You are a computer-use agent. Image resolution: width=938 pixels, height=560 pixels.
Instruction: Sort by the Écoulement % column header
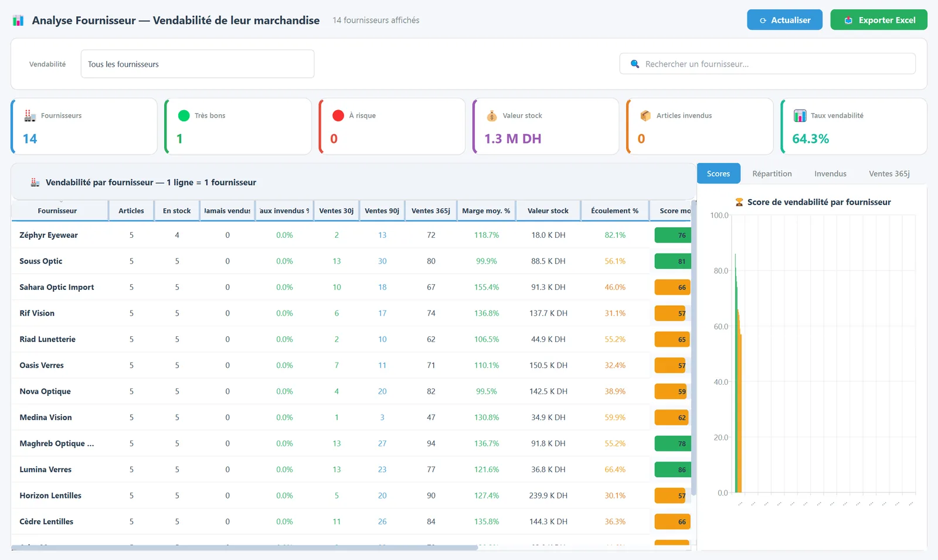[x=615, y=211]
